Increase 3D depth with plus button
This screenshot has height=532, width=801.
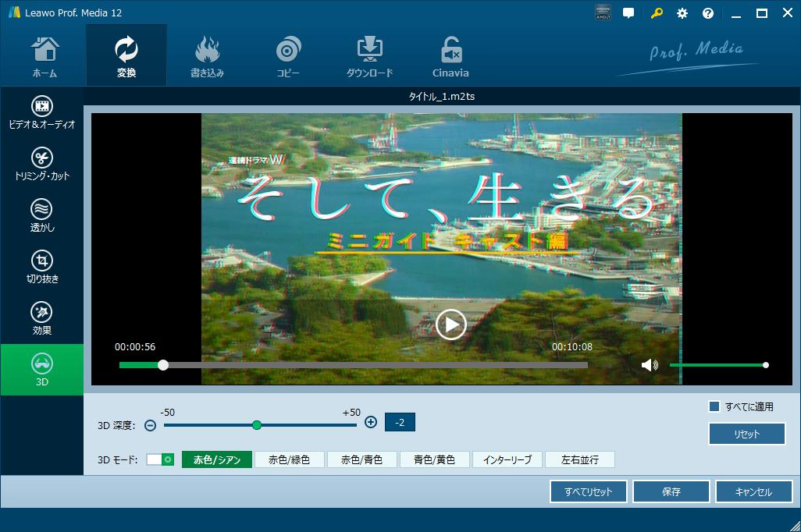[x=371, y=422]
